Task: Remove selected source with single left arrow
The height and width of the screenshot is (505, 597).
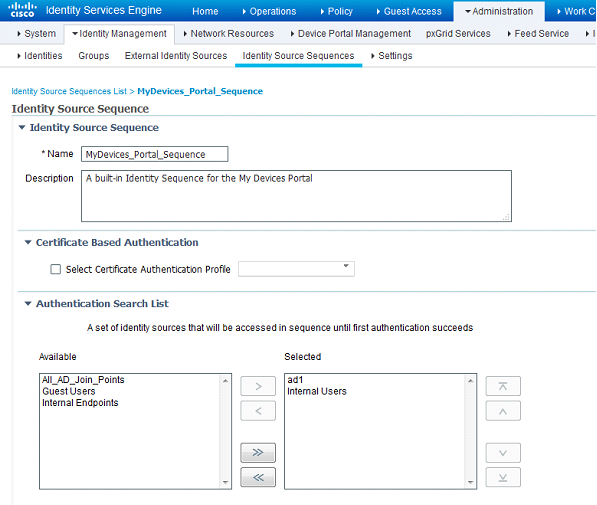Action: coord(258,411)
